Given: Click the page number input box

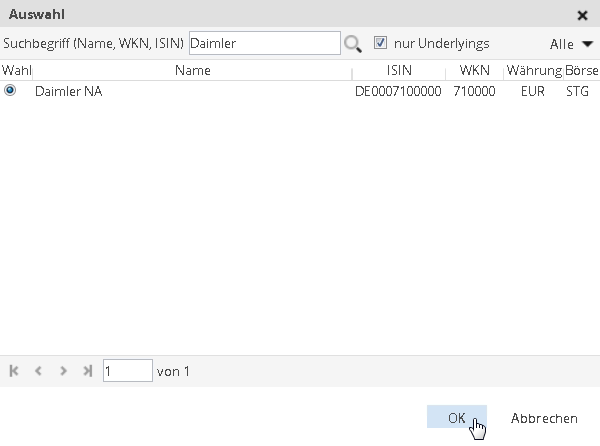Looking at the screenshot, I should [127, 371].
